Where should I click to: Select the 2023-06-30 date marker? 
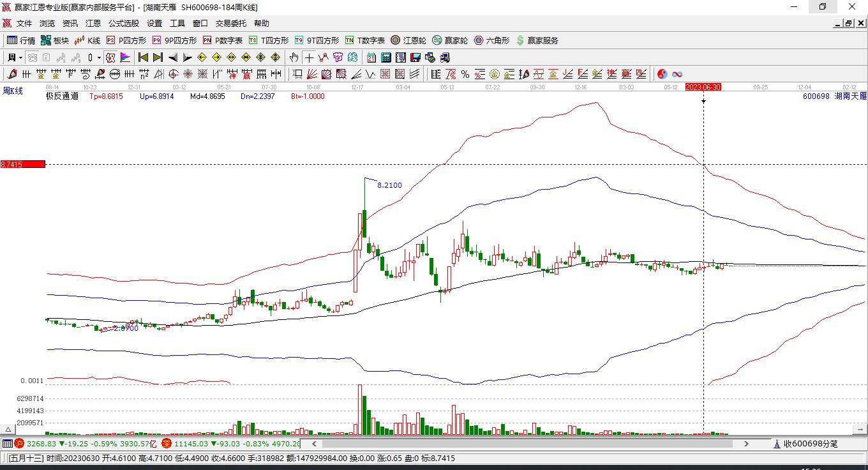tap(703, 87)
